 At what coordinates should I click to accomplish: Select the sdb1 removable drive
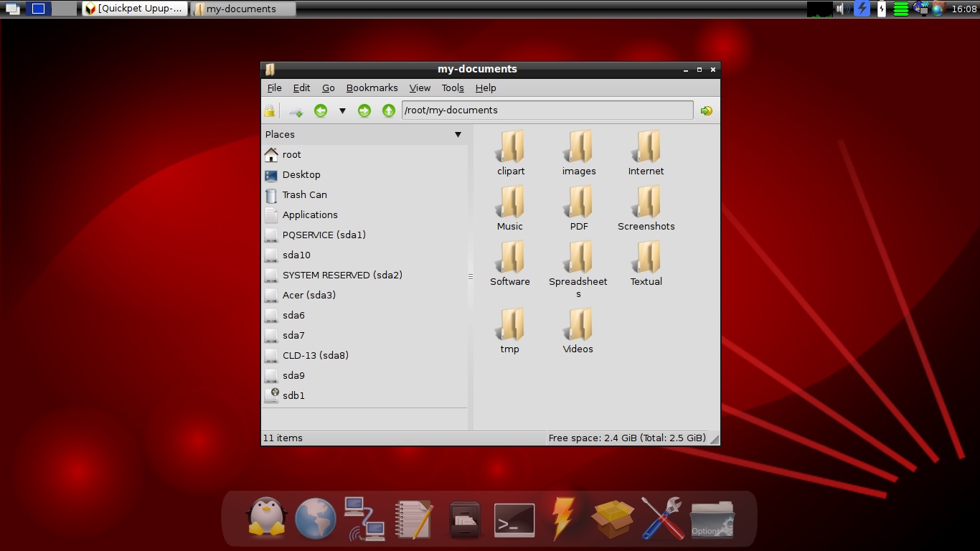(x=364, y=395)
